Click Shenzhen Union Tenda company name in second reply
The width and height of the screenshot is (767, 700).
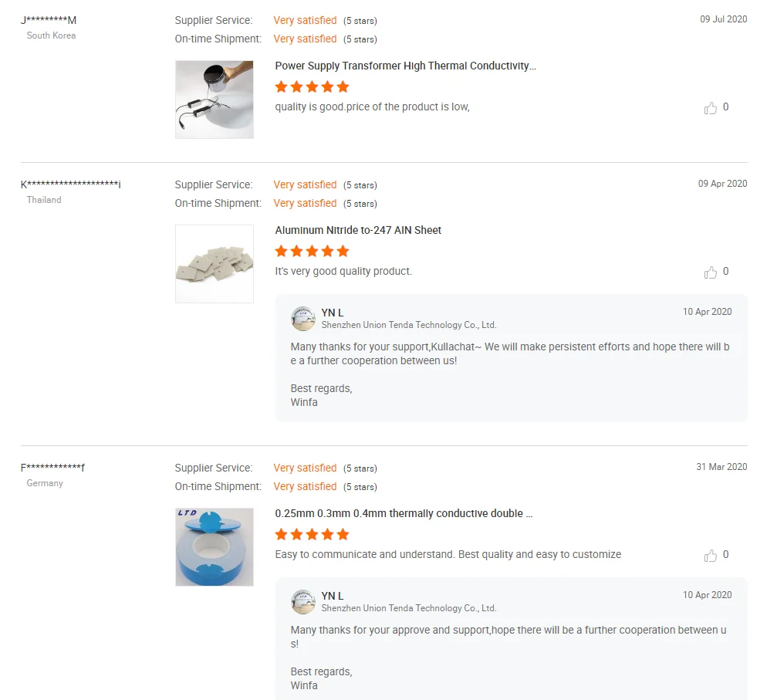409,609
